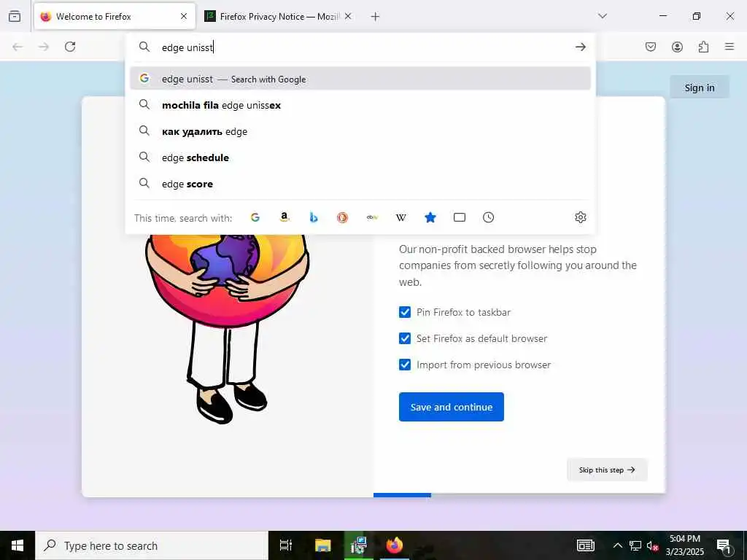Open search settings gear icon
747x560 pixels.
[580, 217]
